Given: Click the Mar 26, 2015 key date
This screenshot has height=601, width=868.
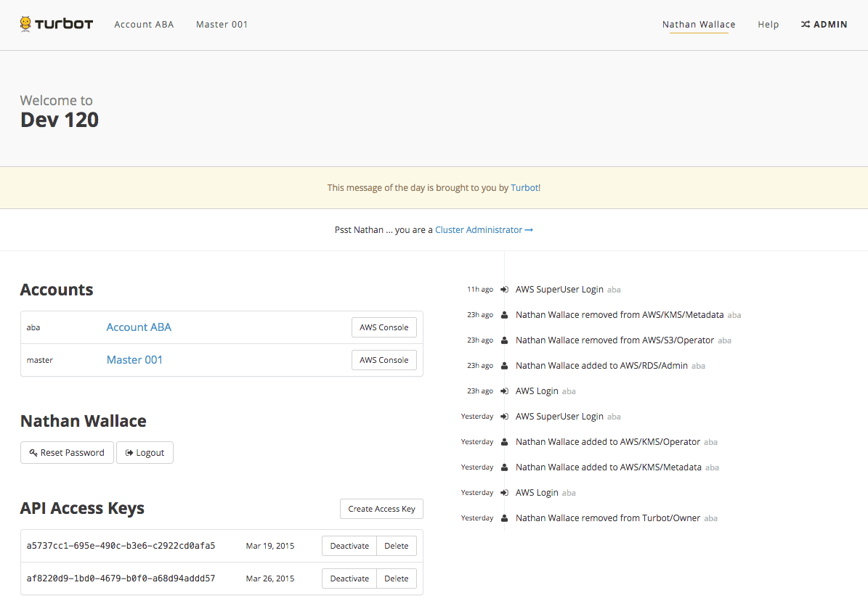Looking at the screenshot, I should click(270, 579).
